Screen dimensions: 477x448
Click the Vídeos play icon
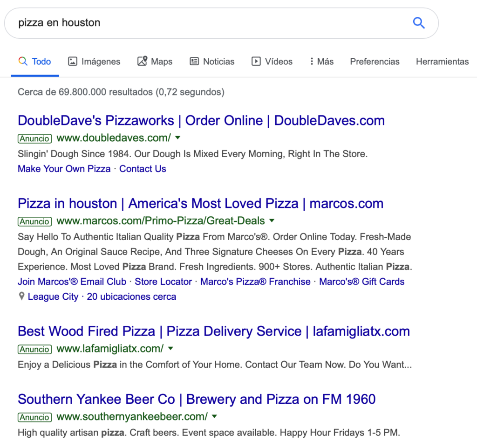point(256,61)
